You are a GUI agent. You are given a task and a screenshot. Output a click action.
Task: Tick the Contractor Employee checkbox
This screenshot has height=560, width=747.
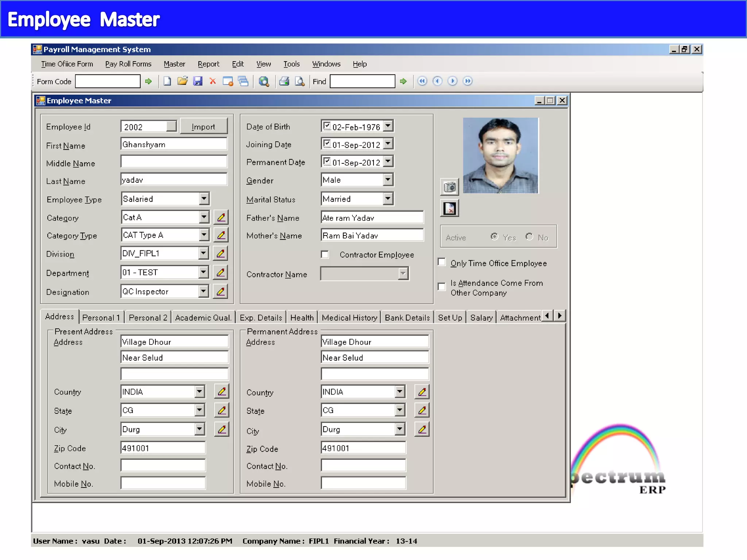[325, 254]
